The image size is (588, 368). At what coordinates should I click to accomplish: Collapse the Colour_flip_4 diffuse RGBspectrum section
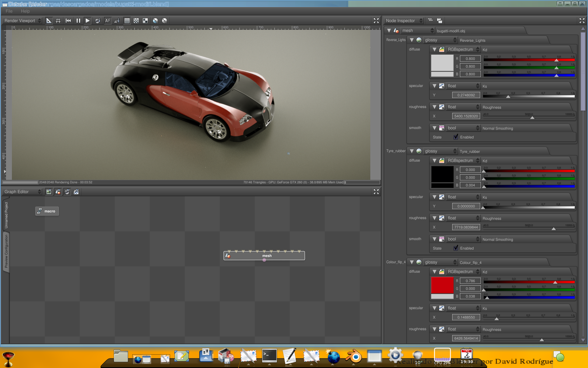point(434,272)
